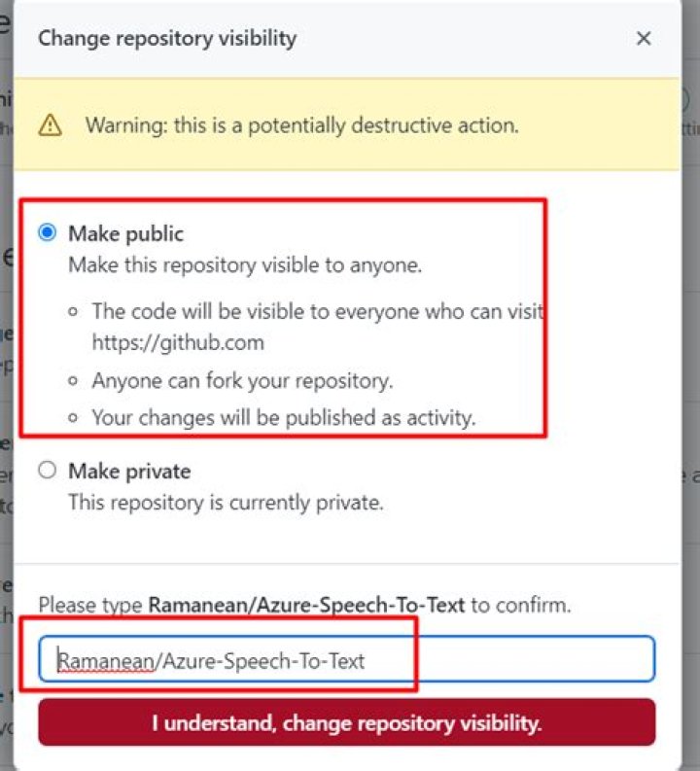Click Your changes will be published text
This screenshot has height=771, width=700.
[x=283, y=418]
